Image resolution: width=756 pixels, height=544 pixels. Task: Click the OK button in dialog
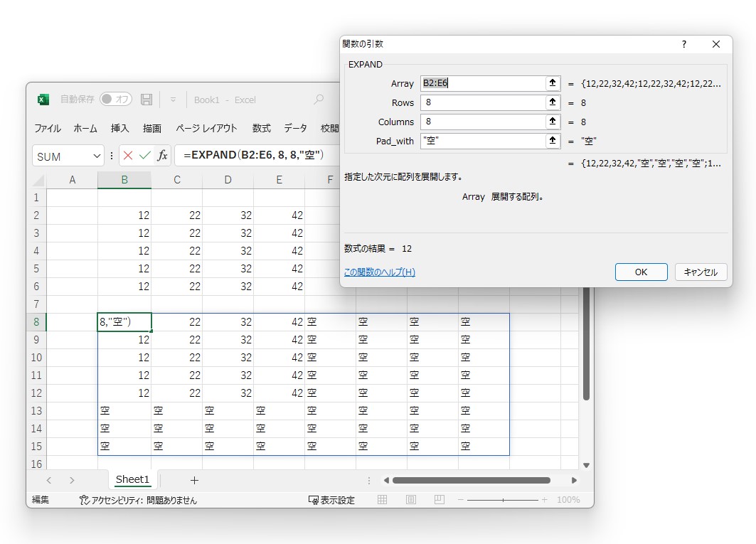tap(641, 272)
